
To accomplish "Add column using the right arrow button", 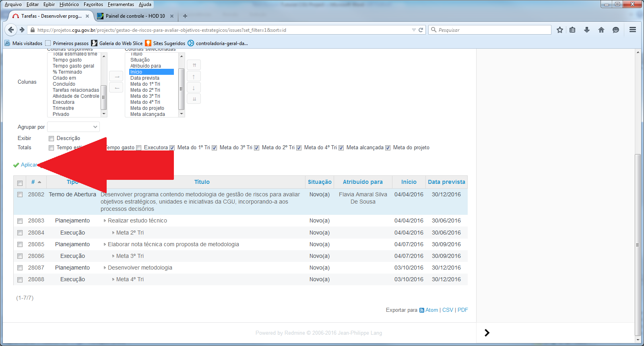I will pos(116,76).
